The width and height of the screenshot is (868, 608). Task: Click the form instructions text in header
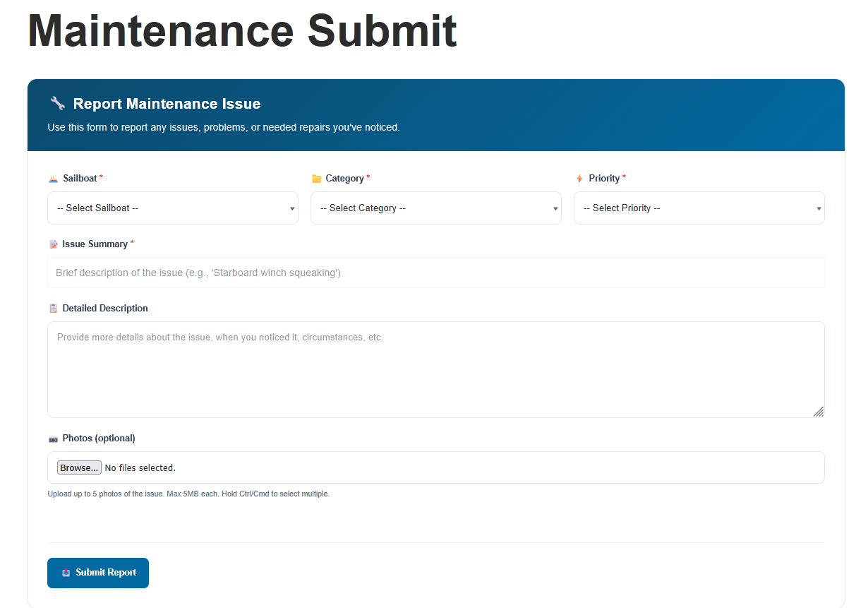pyautogui.click(x=224, y=127)
